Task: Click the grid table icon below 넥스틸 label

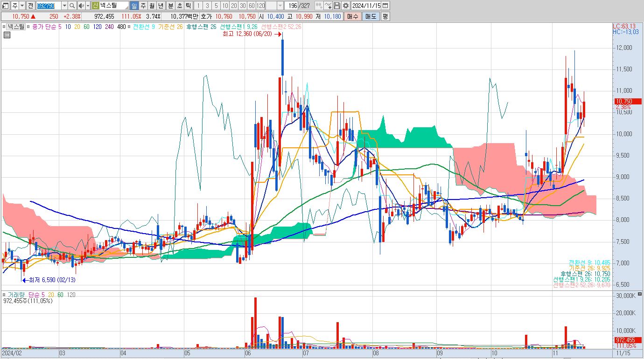Action: pyautogui.click(x=7, y=35)
